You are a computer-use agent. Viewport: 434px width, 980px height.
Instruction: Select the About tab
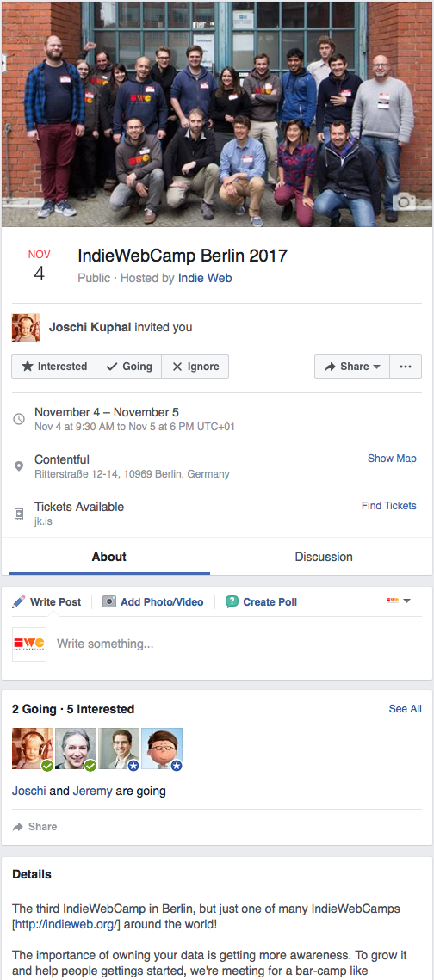pos(108,556)
